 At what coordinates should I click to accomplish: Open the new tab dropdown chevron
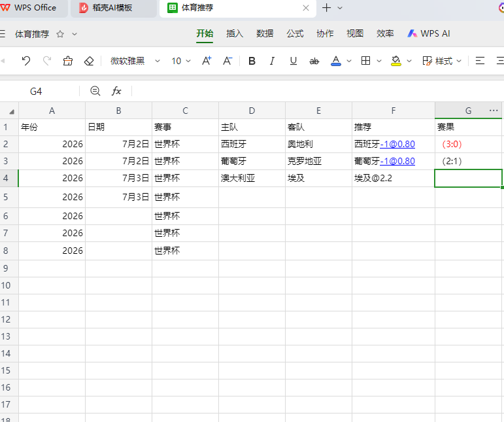340,8
